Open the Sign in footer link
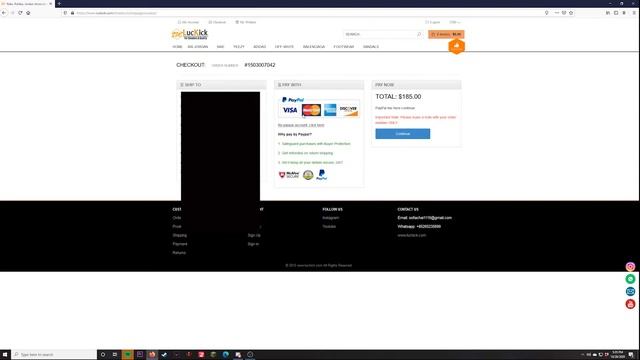Screen dimensions: 640x360 [x=253, y=244]
